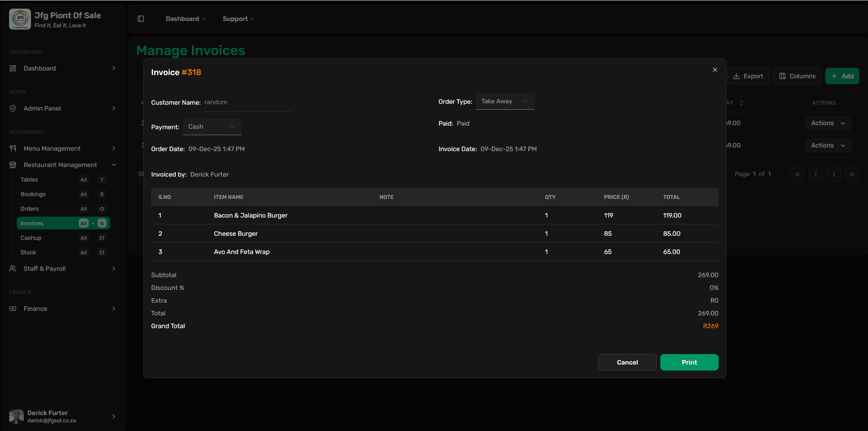Open the Take Away order type dropdown

point(505,101)
